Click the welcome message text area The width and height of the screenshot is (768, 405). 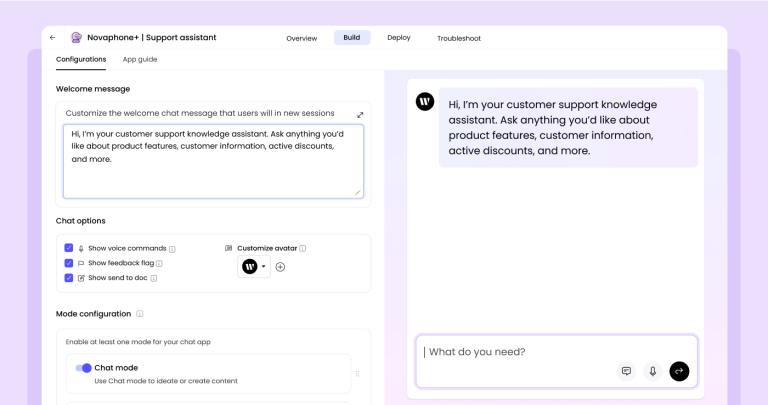coord(213,161)
